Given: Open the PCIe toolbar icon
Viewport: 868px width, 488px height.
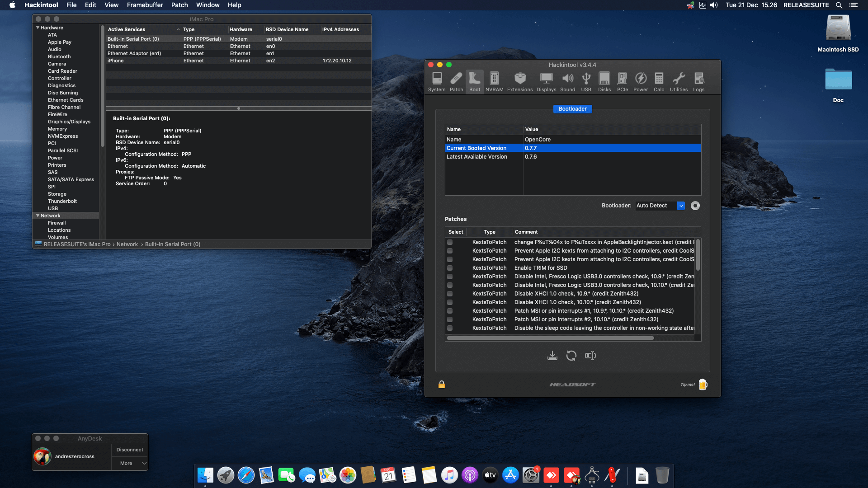Looking at the screenshot, I should (623, 82).
